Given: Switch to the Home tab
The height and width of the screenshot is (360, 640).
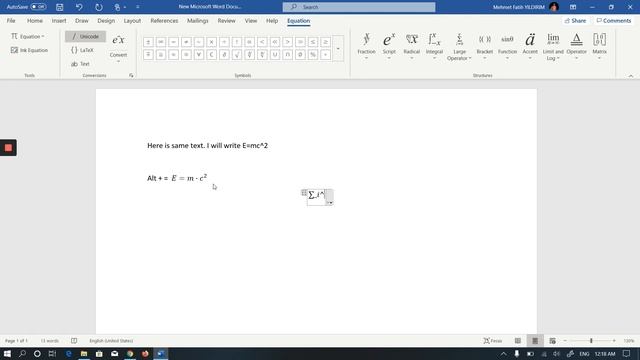Looking at the screenshot, I should coord(35,21).
